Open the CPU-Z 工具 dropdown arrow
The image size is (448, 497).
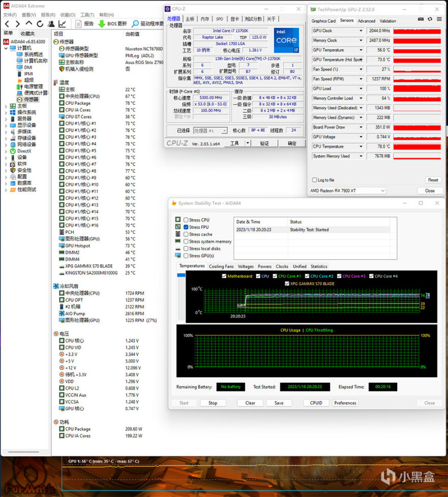(248, 143)
